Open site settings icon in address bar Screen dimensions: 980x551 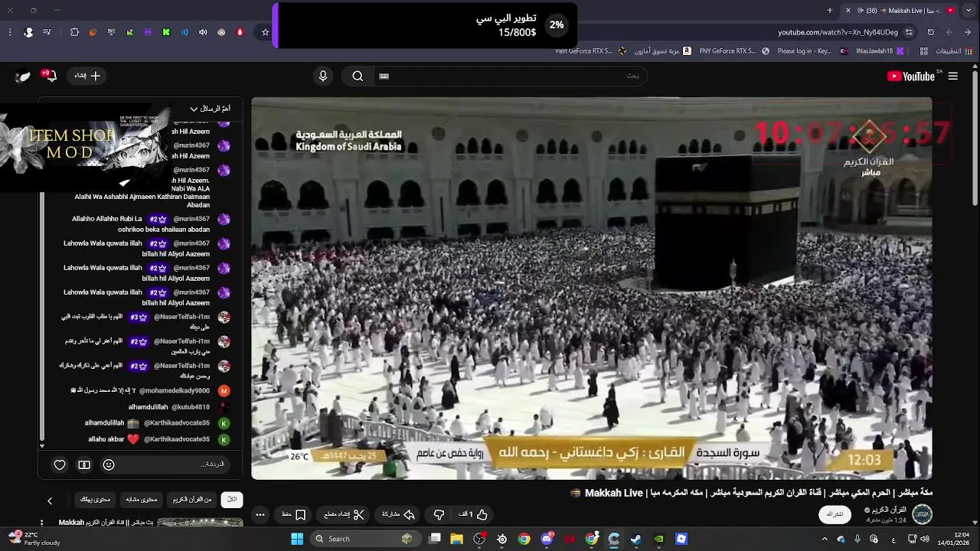coord(909,32)
